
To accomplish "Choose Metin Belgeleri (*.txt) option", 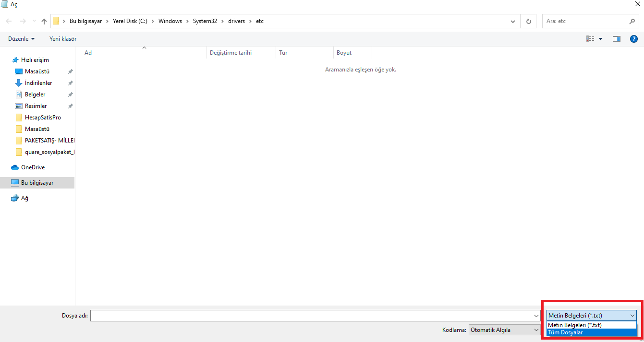I will pos(574,325).
